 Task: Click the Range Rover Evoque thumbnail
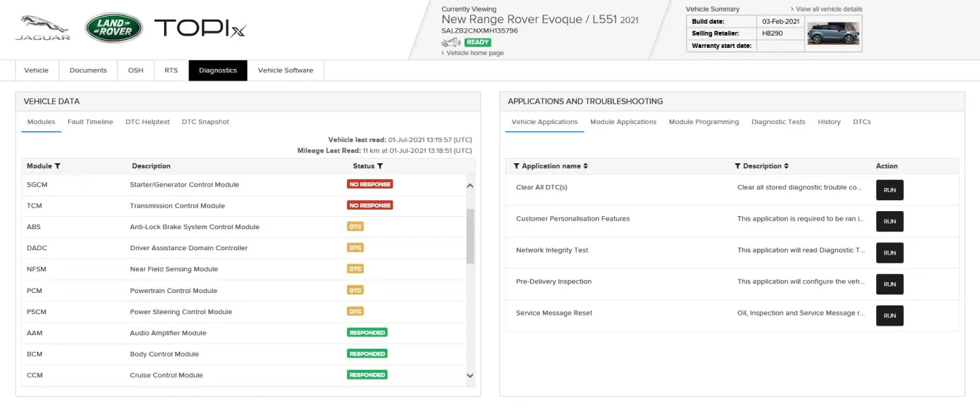pyautogui.click(x=833, y=33)
